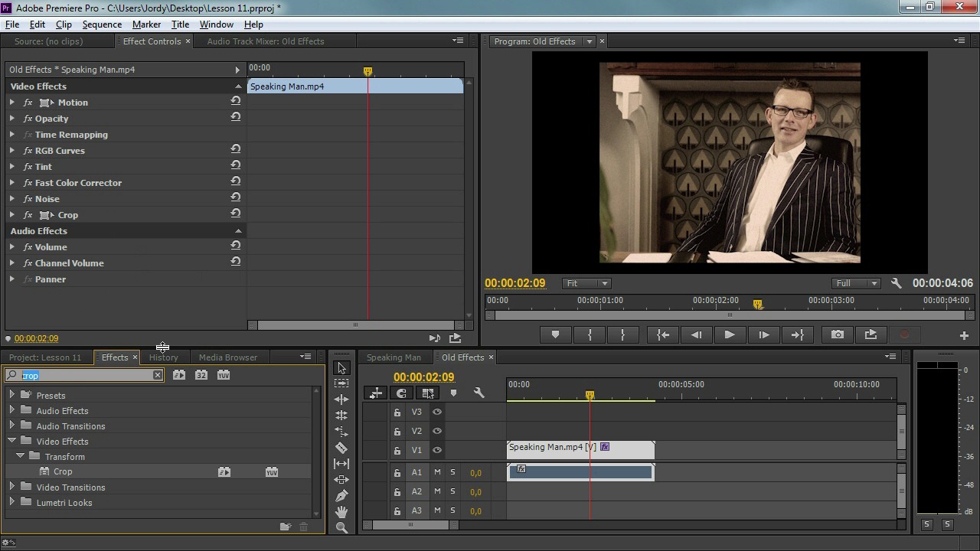This screenshot has height=551, width=980.
Task: Select the Zoom tool
Action: coord(341,527)
